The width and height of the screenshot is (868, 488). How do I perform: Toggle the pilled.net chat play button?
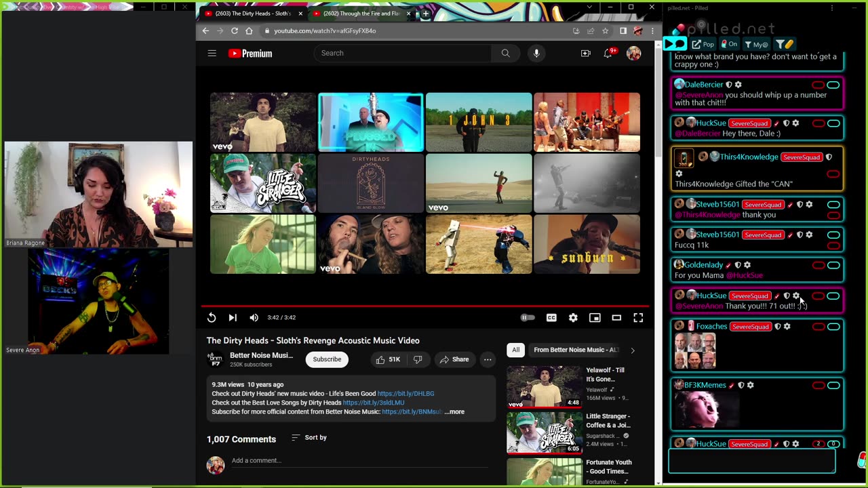(675, 44)
